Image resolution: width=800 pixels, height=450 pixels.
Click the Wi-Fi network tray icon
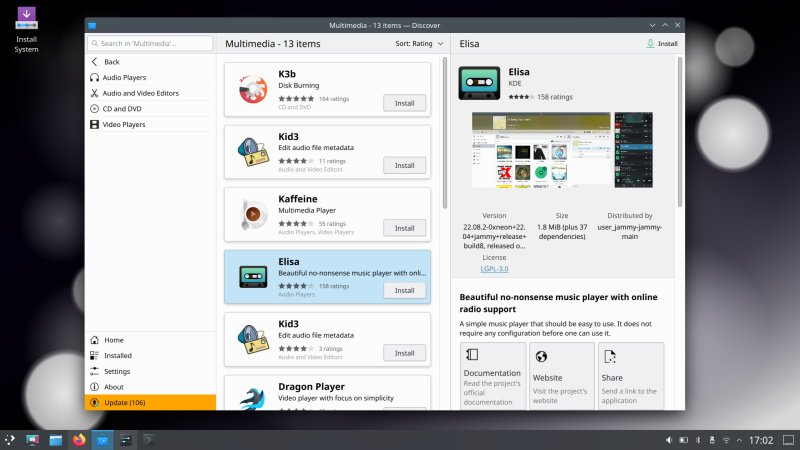pos(726,440)
